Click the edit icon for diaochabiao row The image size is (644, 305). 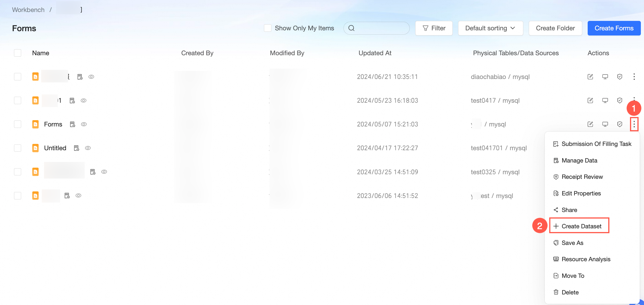(590, 77)
